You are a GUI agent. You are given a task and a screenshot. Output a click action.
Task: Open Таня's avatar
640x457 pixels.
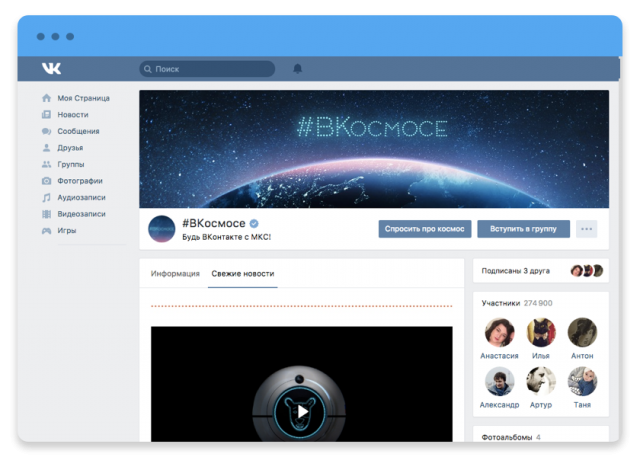[x=582, y=381]
